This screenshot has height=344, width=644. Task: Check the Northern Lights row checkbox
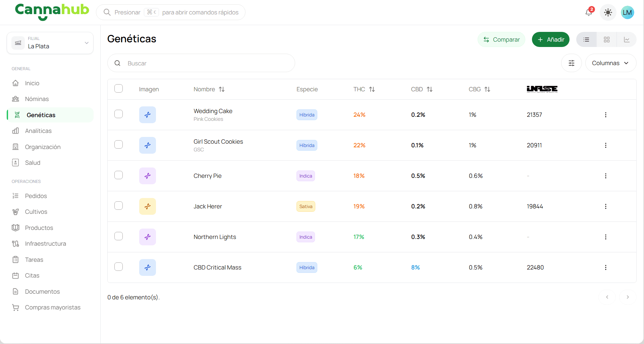click(118, 236)
